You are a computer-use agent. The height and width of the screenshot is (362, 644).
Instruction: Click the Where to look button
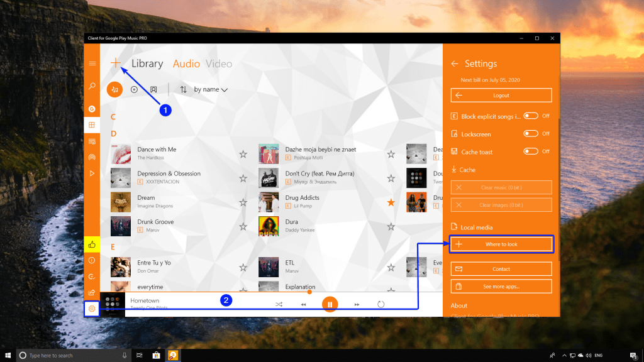501,244
